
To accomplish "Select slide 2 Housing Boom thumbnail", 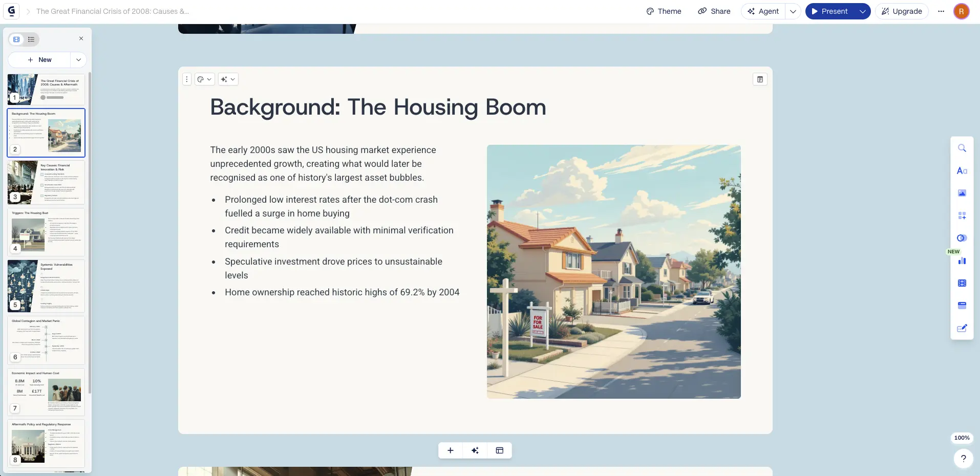I will pyautogui.click(x=46, y=133).
